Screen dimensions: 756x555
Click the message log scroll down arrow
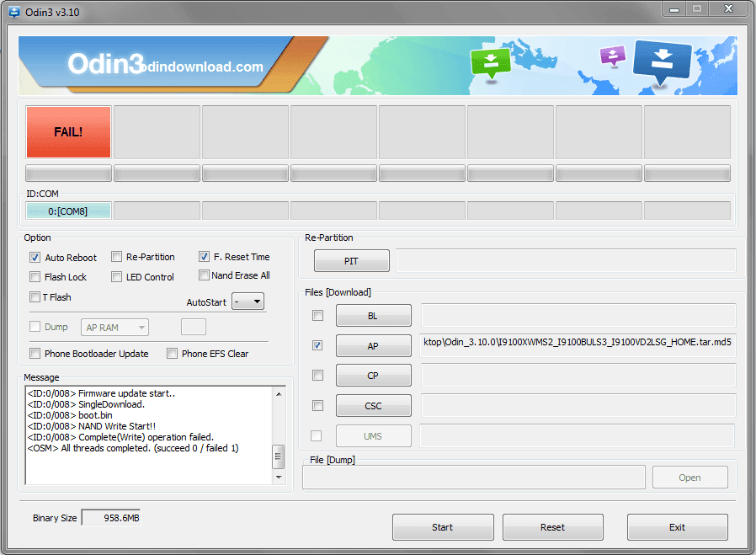(x=279, y=478)
